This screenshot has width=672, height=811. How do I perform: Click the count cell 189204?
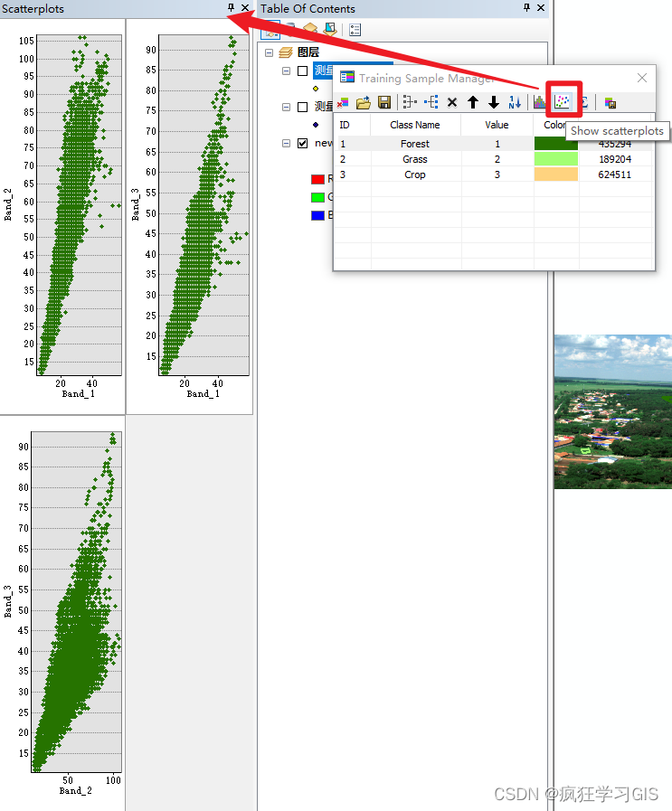point(615,159)
